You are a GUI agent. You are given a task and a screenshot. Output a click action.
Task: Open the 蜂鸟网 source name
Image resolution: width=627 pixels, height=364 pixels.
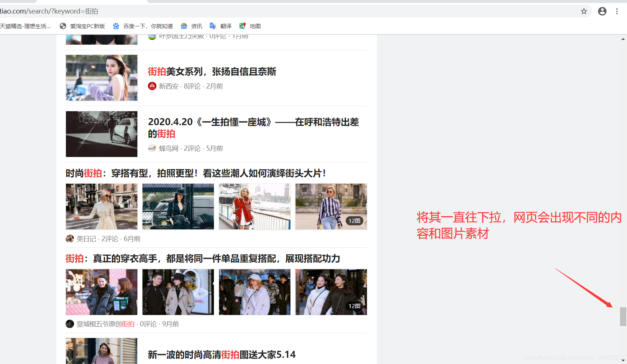click(168, 148)
